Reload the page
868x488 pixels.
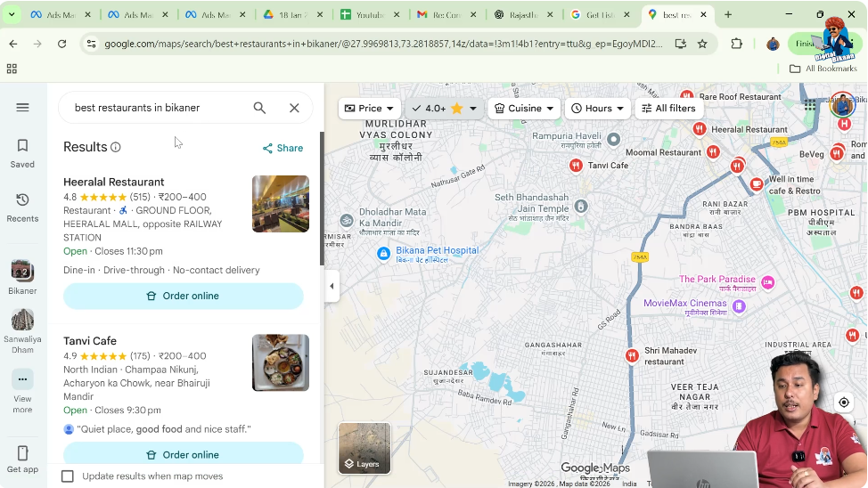tap(62, 44)
